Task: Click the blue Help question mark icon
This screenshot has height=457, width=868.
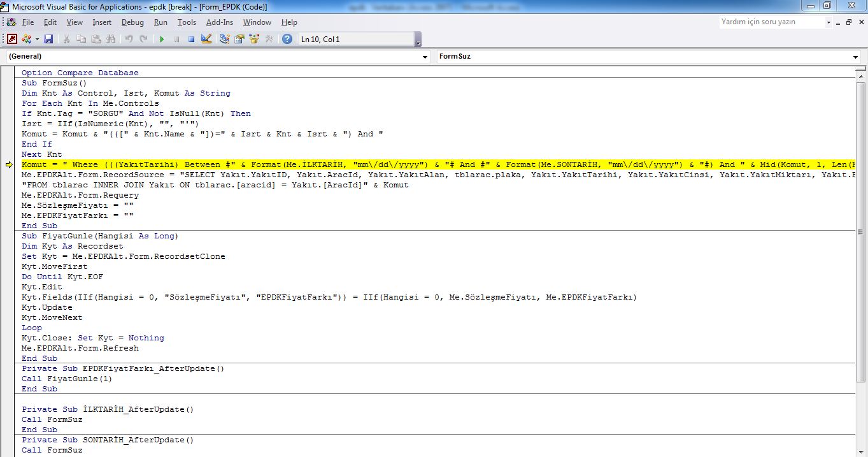Action: click(x=287, y=39)
